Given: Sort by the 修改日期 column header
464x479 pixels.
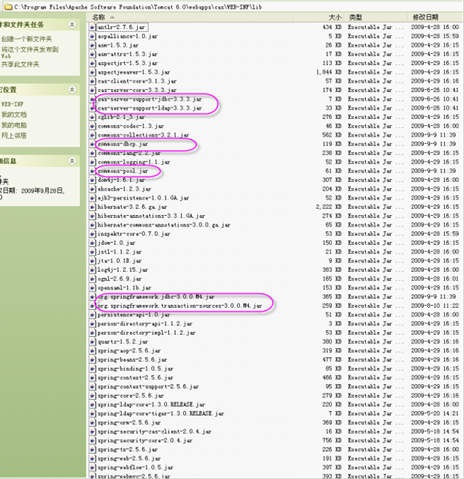Looking at the screenshot, I should (425, 17).
